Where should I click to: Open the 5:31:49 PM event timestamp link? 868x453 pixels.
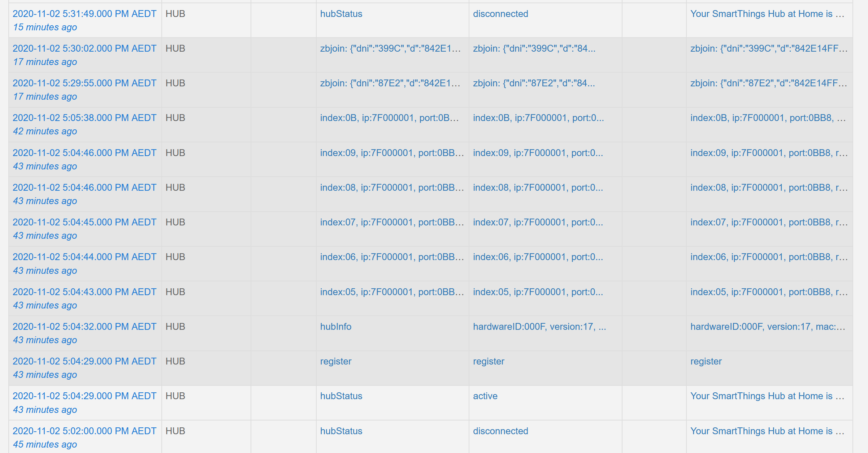pos(84,14)
